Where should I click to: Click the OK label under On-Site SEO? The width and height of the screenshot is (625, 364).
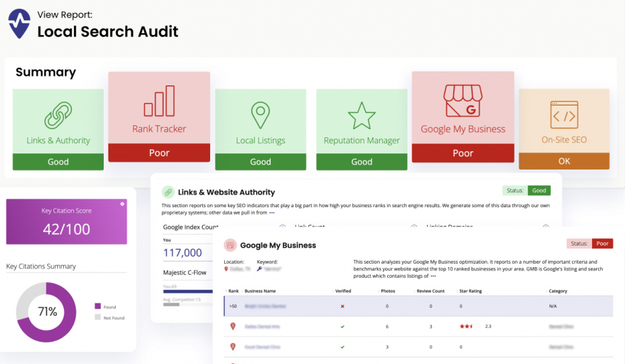point(564,161)
